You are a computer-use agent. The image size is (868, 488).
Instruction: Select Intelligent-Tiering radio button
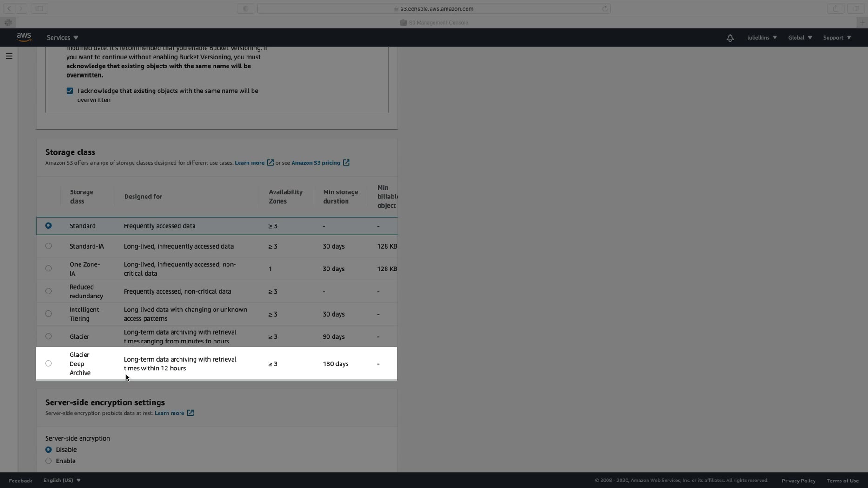(48, 314)
